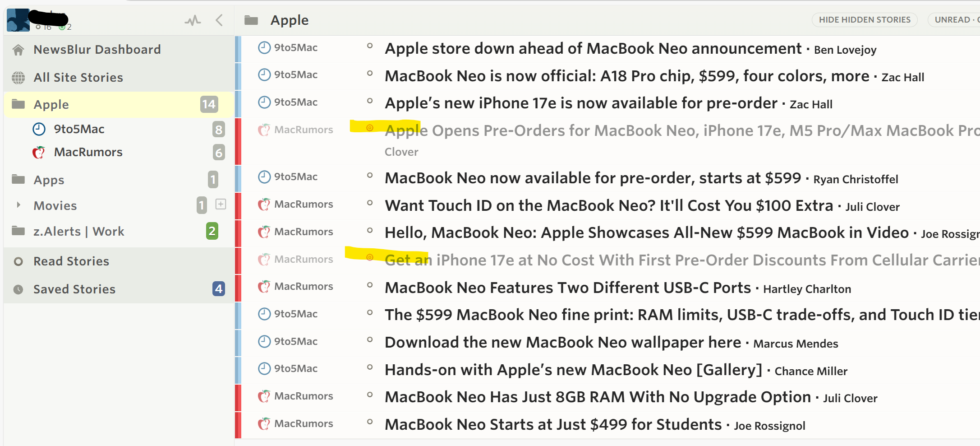
Task: Expand the Movies folder disclosure triangle
Action: pos(18,205)
